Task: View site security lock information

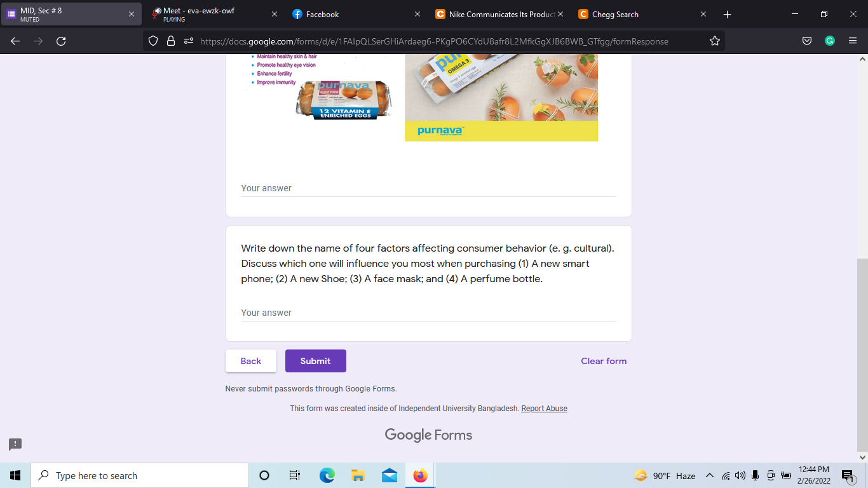Action: click(x=170, y=41)
